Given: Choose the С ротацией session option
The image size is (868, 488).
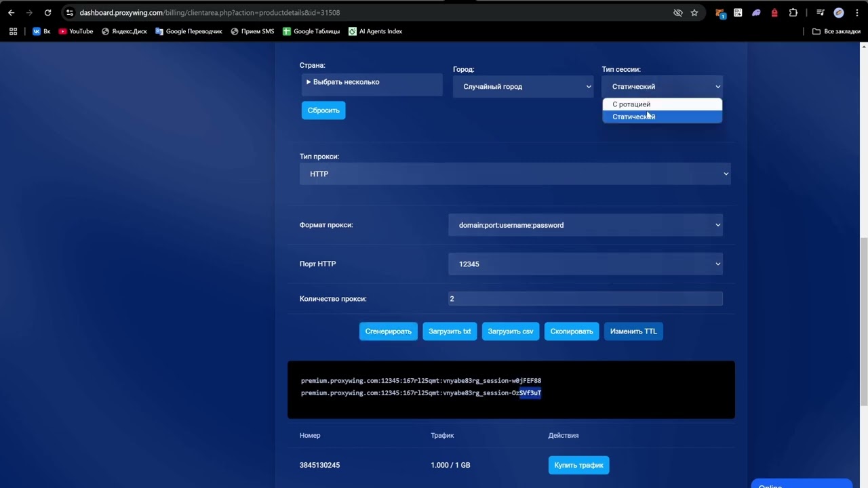Looking at the screenshot, I should (x=662, y=104).
